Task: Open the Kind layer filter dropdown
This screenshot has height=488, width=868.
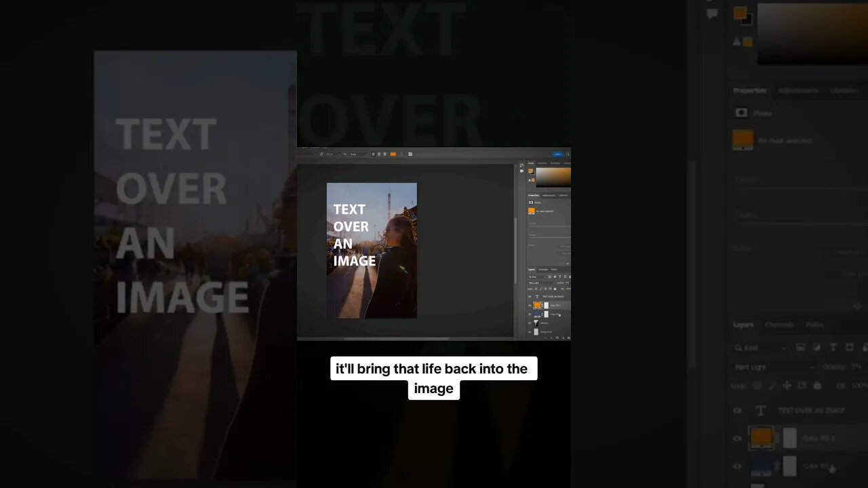Action: (x=536, y=277)
